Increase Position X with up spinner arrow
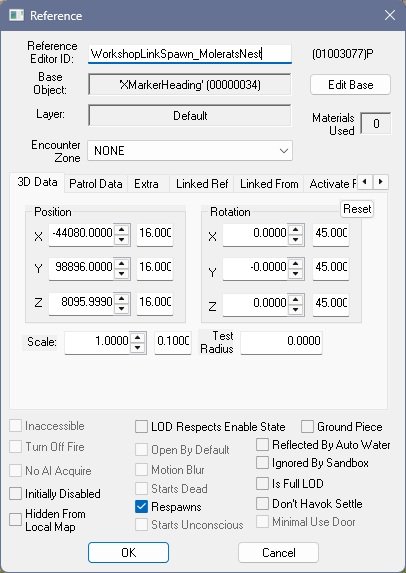The width and height of the screenshot is (406, 573). coord(122,229)
